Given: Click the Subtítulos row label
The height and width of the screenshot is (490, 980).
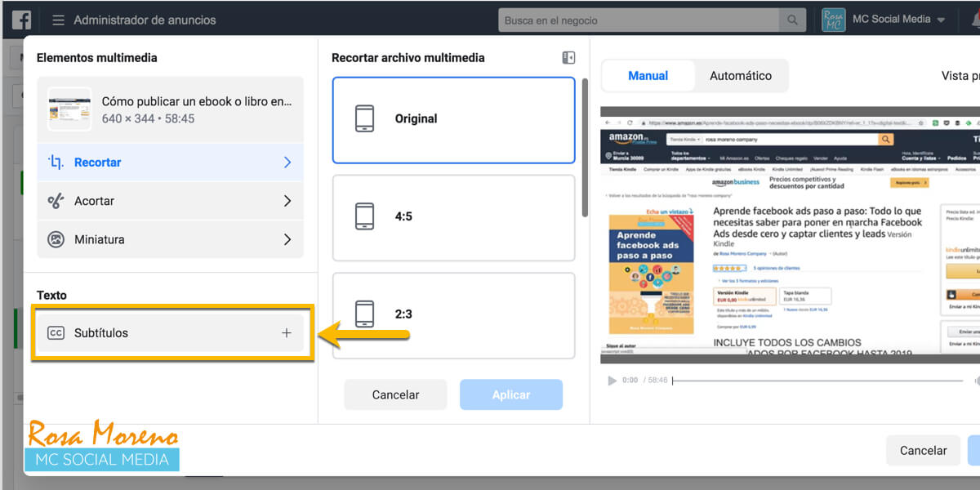Looking at the screenshot, I should click(x=101, y=333).
